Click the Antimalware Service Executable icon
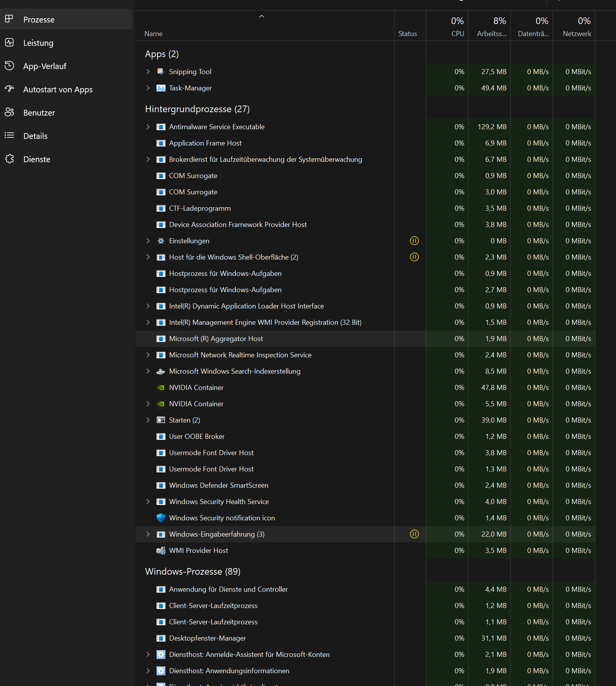Image resolution: width=616 pixels, height=686 pixels. point(161,127)
